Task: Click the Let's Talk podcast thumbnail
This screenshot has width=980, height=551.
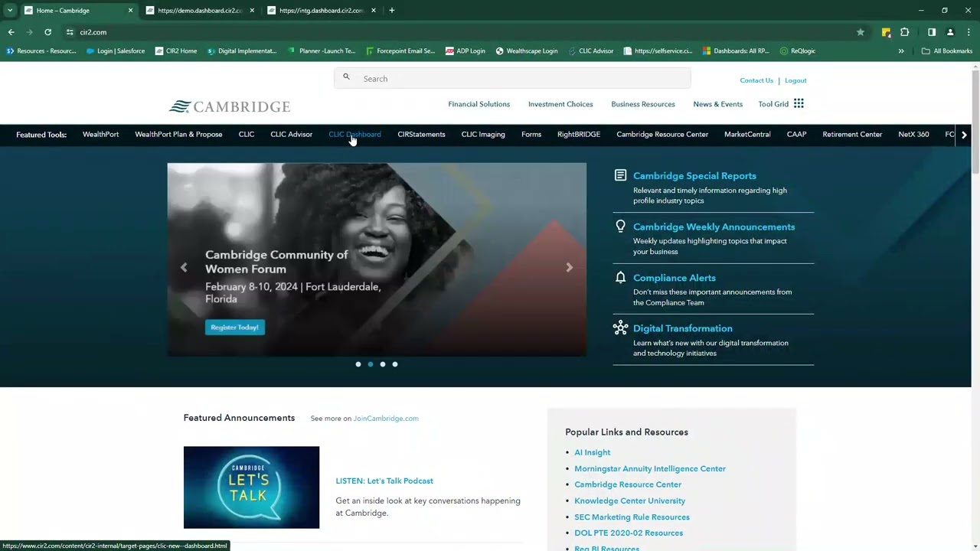Action: point(251,487)
